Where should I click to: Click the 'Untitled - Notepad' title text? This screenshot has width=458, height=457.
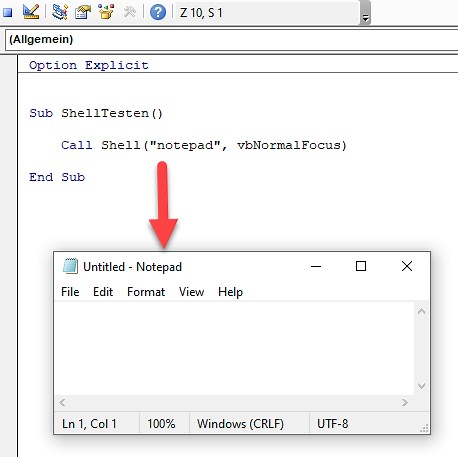coord(132,267)
